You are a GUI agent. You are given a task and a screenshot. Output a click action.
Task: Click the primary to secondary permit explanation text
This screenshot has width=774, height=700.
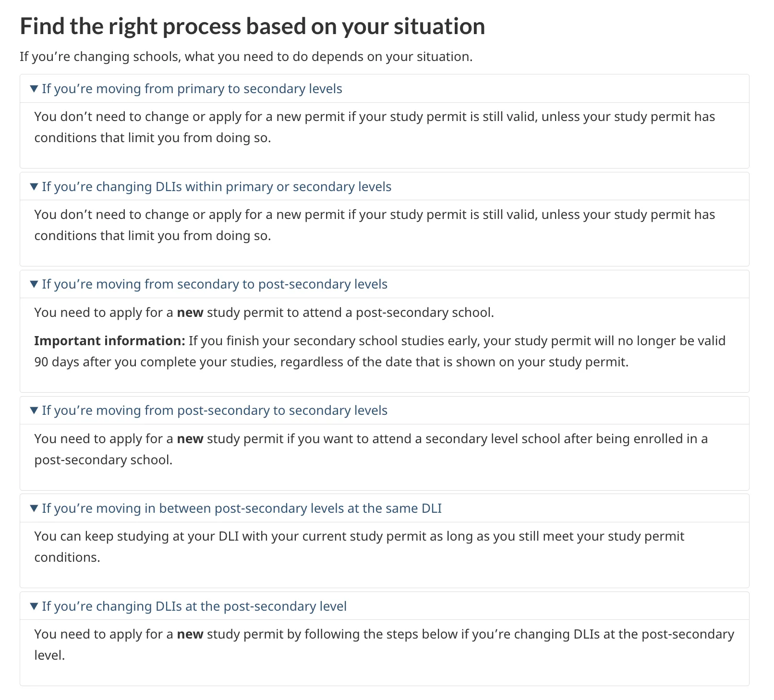click(x=375, y=127)
